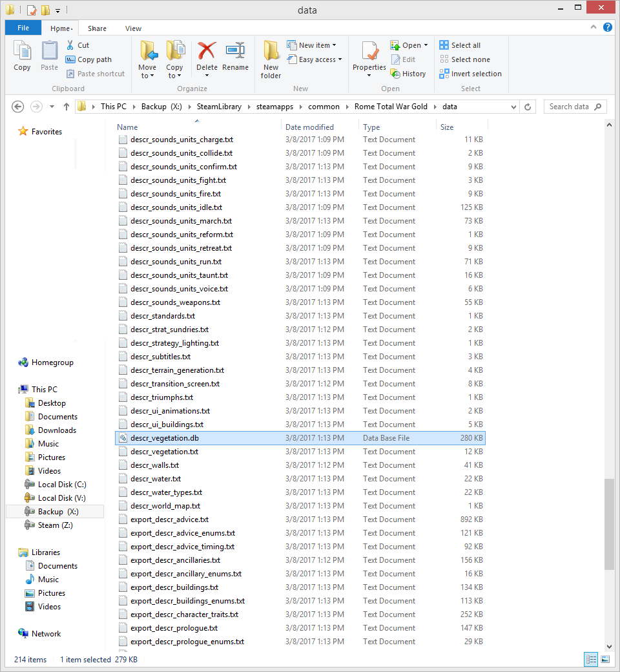Viewport: 620px width, 672px height.
Task: Click the Quick Access New folder icon in title bar
Action: pos(45,10)
